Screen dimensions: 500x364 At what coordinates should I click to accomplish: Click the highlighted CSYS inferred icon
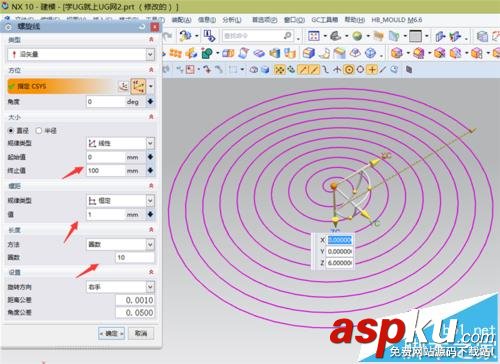(138, 86)
